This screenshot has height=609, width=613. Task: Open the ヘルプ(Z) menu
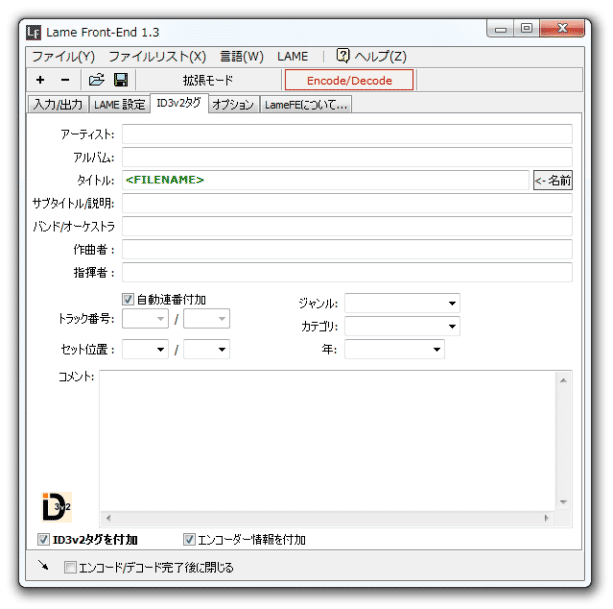[x=372, y=57]
